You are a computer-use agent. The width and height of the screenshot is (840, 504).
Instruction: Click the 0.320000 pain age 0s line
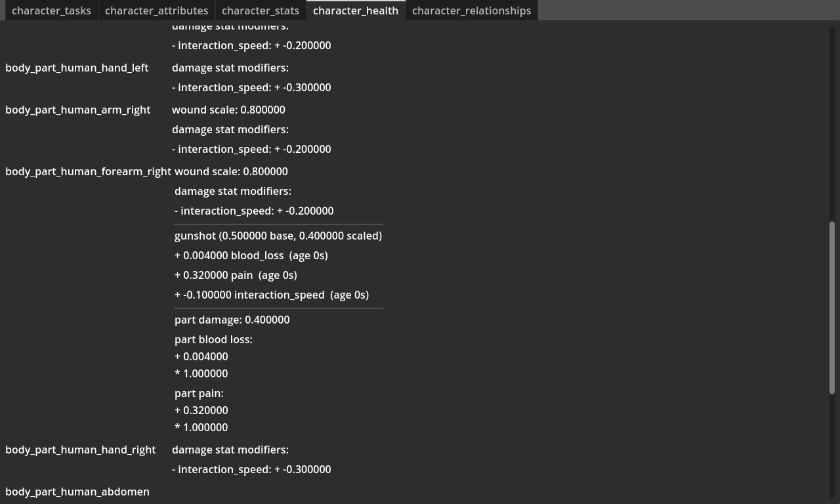[236, 275]
